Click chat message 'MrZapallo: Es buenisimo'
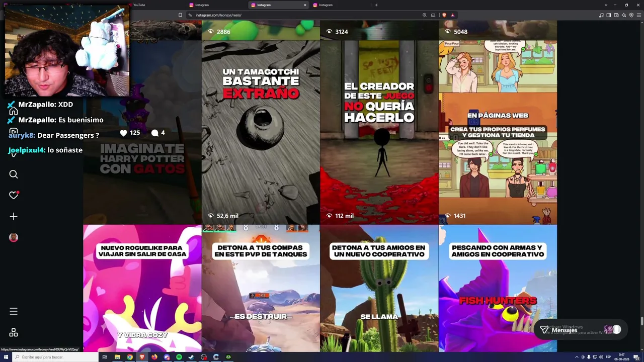 56,120
